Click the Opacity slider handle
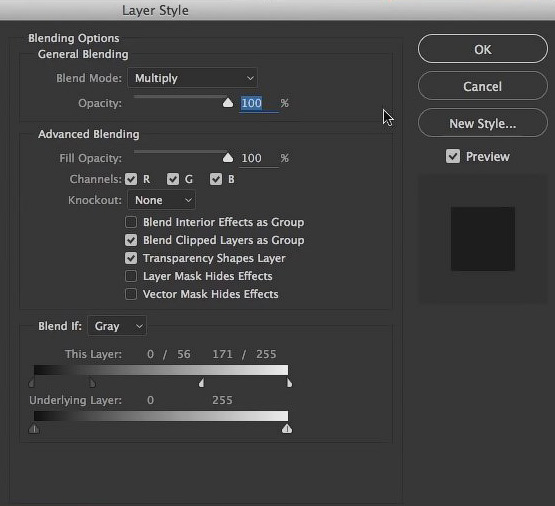The width and height of the screenshot is (555, 506). point(228,103)
